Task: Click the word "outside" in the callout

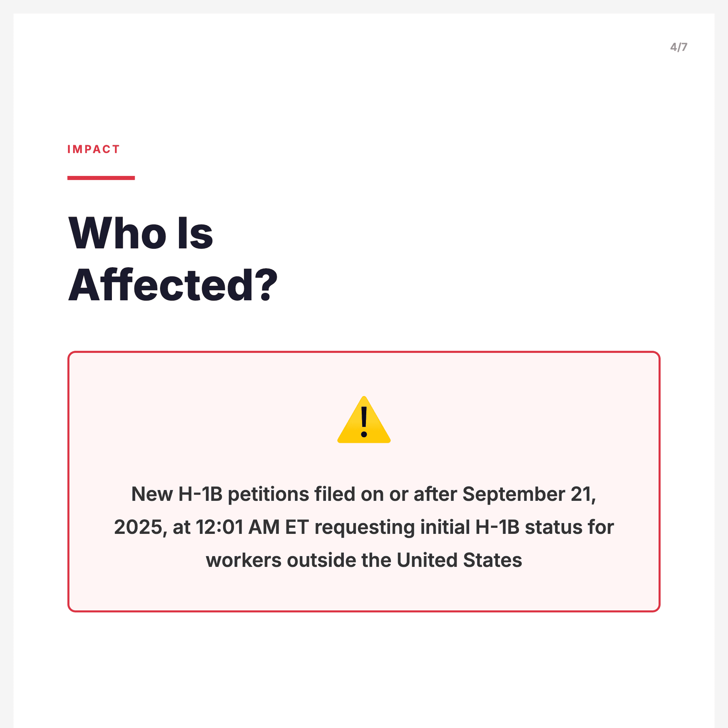Action: coord(321,560)
